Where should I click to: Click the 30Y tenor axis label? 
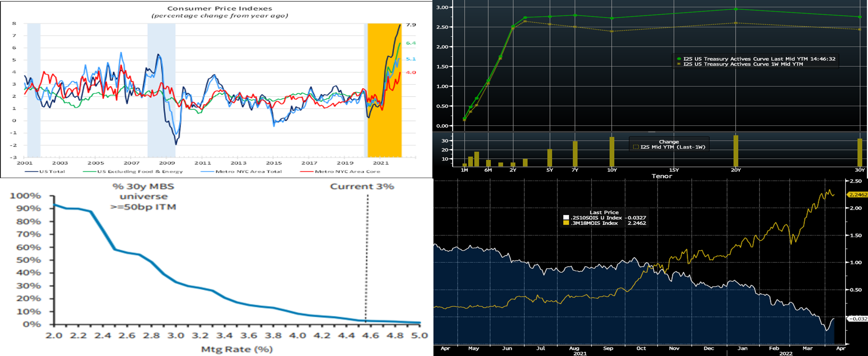[x=860, y=170]
